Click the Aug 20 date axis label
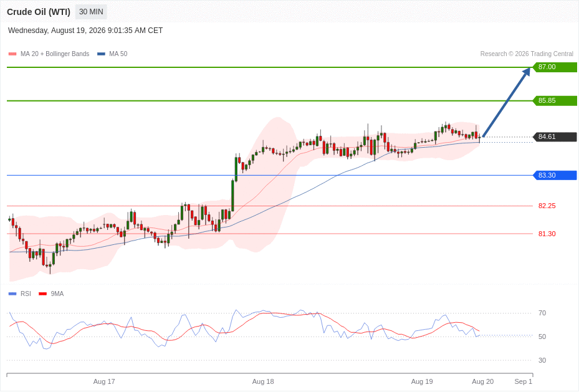This screenshot has height=392, width=579. click(x=482, y=381)
